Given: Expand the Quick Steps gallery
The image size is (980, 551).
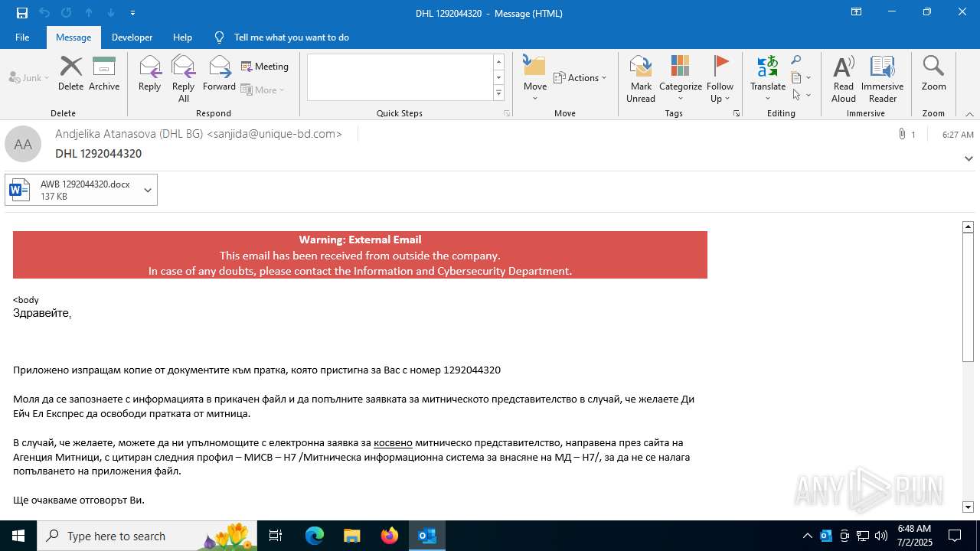Looking at the screenshot, I should [498, 93].
